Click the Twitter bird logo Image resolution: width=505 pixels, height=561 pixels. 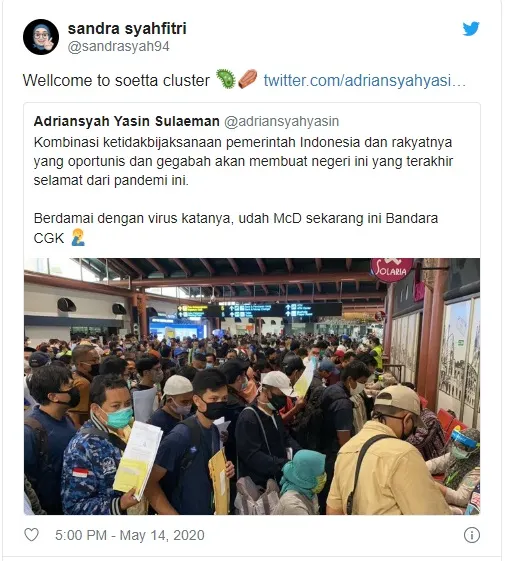[x=471, y=29]
